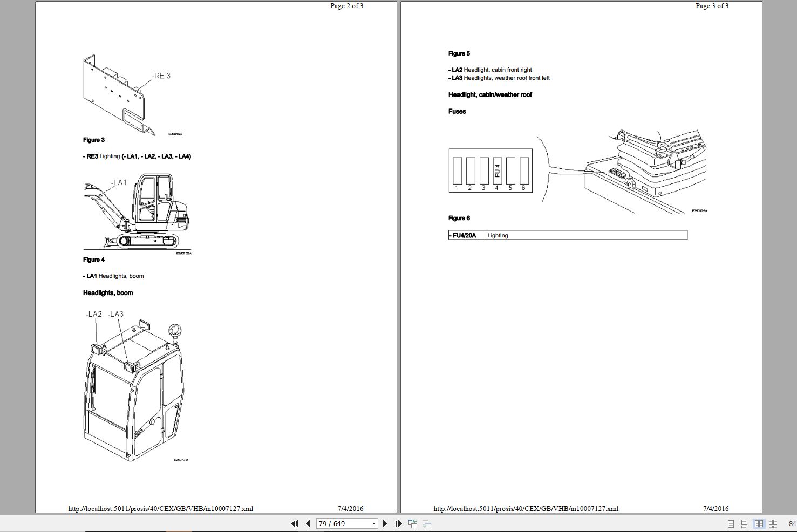
Task: Click the "Fuses" heading
Action: click(457, 112)
